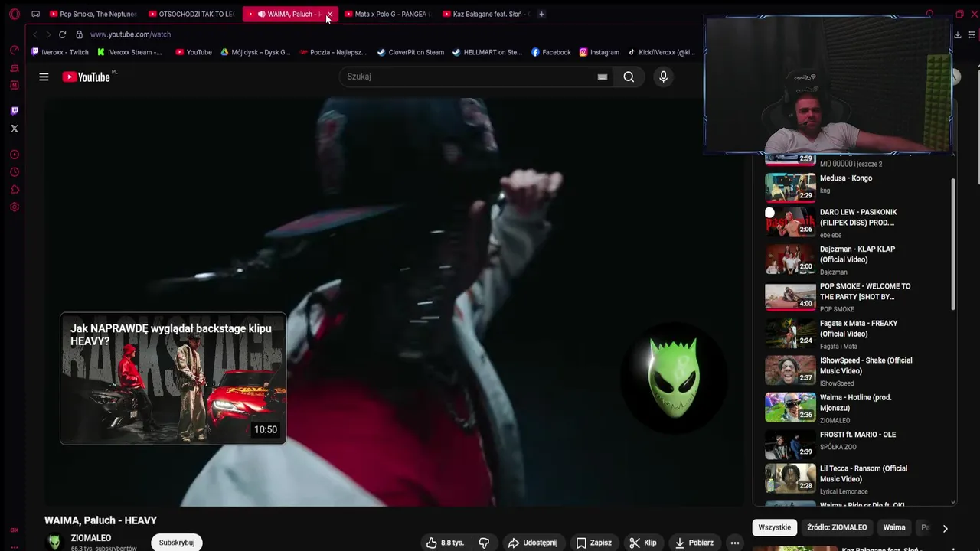
Task: Select the Wszystkie filter chip
Action: [x=775, y=527]
